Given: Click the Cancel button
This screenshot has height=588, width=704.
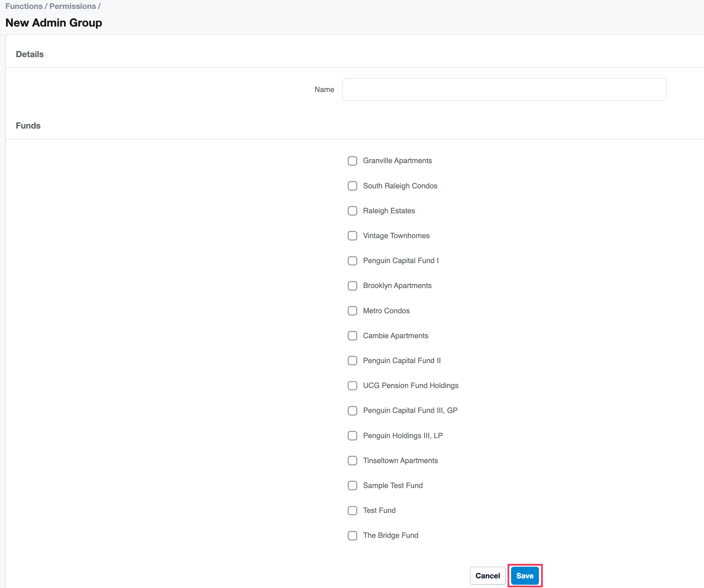Looking at the screenshot, I should click(487, 576).
